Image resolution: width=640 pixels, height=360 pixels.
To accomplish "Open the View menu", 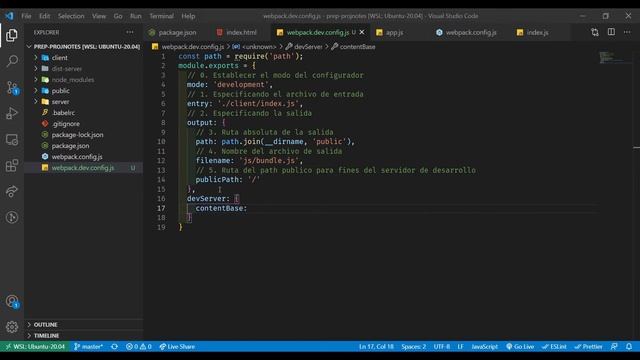I will 99,16.
